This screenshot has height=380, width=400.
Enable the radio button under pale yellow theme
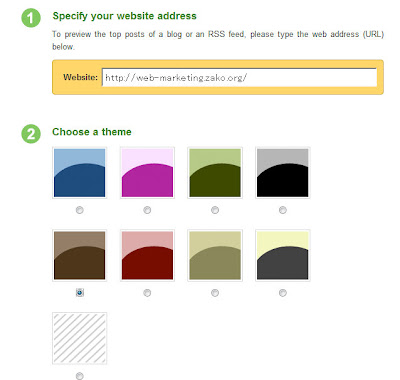[283, 293]
